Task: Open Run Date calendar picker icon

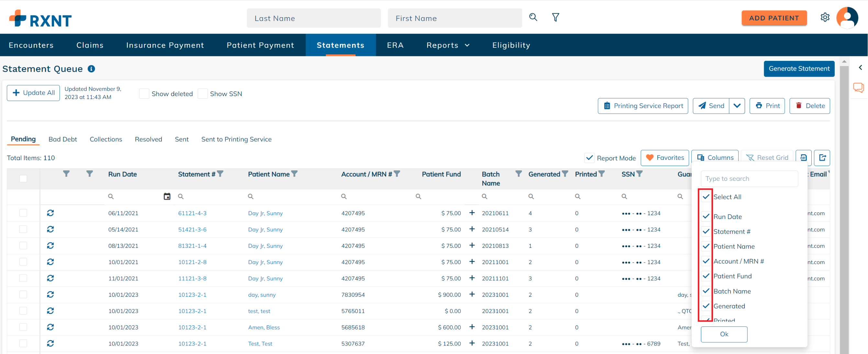Action: 167,196
